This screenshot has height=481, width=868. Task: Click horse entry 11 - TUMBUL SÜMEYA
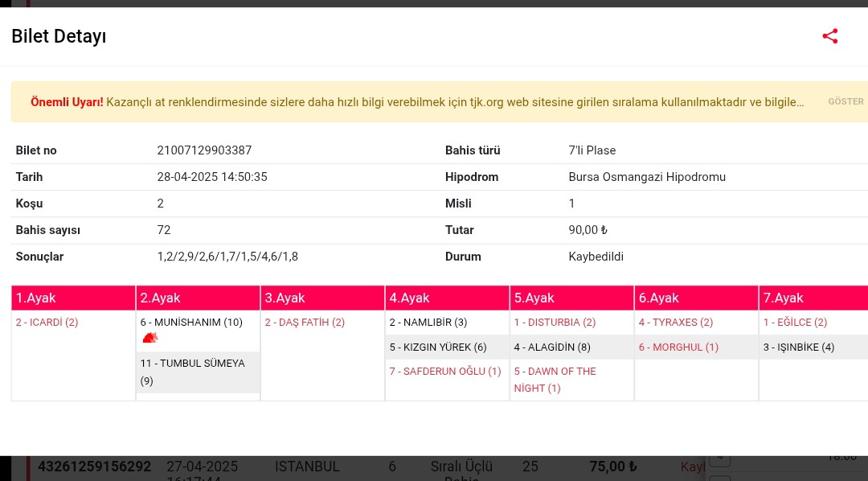[x=193, y=372]
